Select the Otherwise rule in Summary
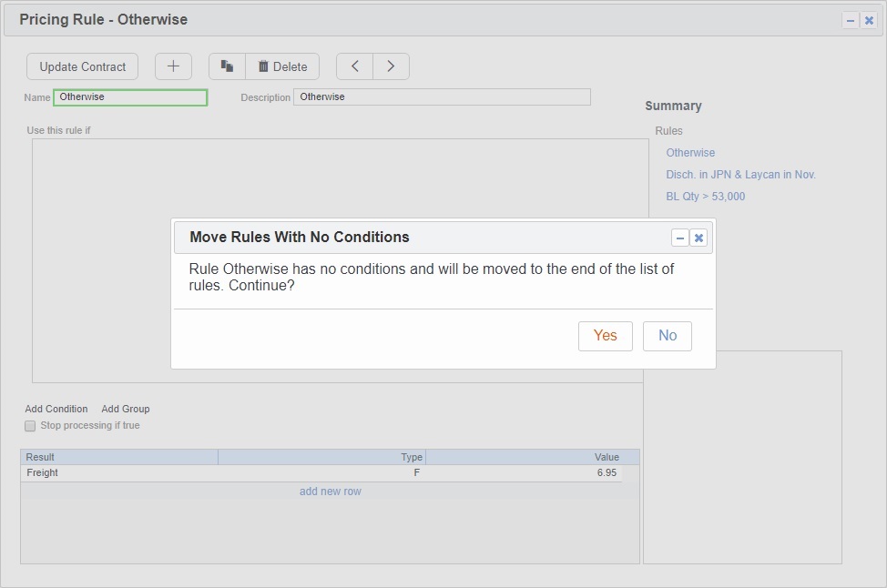 689,152
